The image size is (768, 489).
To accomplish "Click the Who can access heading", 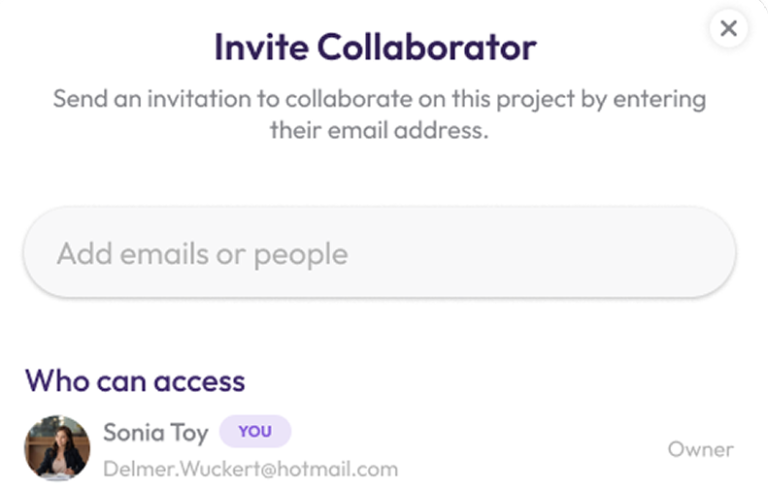I will coord(135,381).
